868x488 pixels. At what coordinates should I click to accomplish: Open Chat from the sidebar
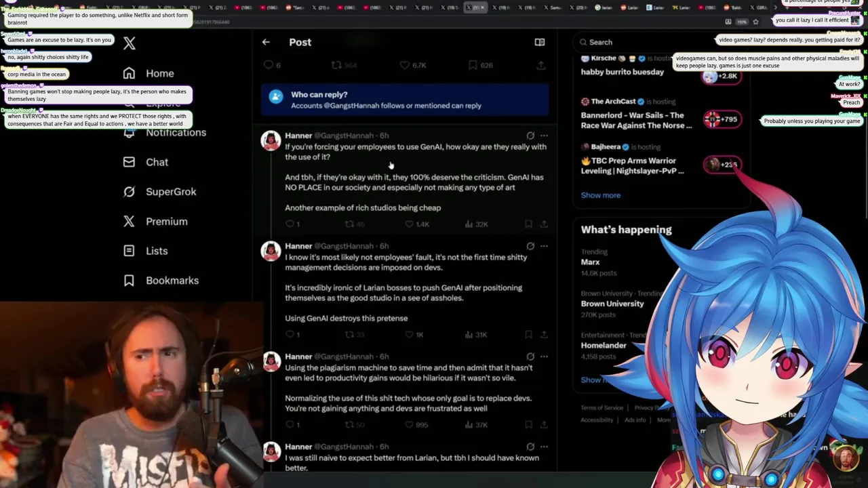click(145, 162)
